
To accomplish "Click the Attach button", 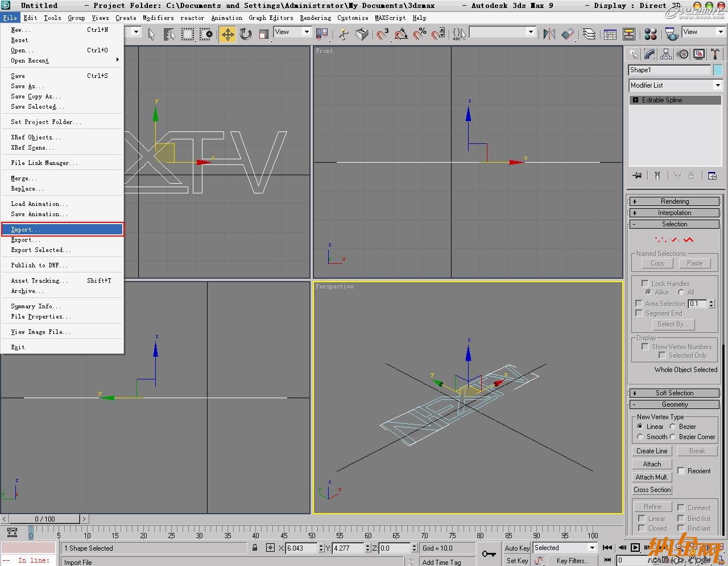I will click(652, 464).
